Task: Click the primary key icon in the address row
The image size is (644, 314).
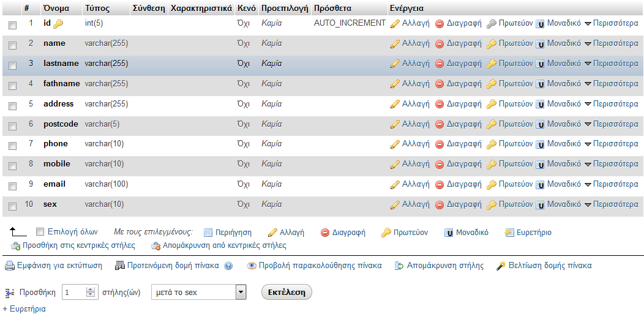Action: pos(491,104)
